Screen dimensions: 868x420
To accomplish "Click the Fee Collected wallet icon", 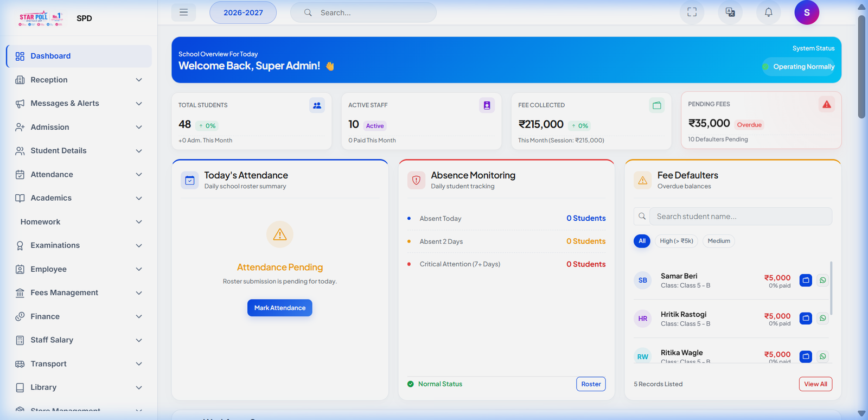I will 657,105.
